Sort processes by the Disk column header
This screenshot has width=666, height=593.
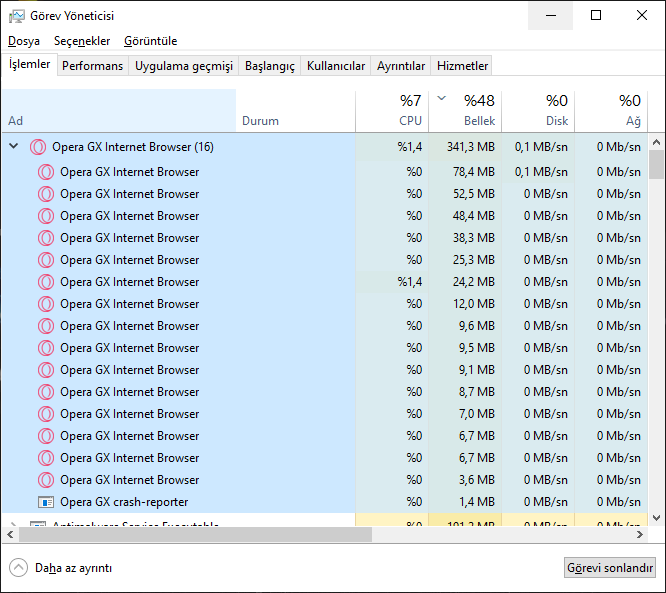coord(538,111)
